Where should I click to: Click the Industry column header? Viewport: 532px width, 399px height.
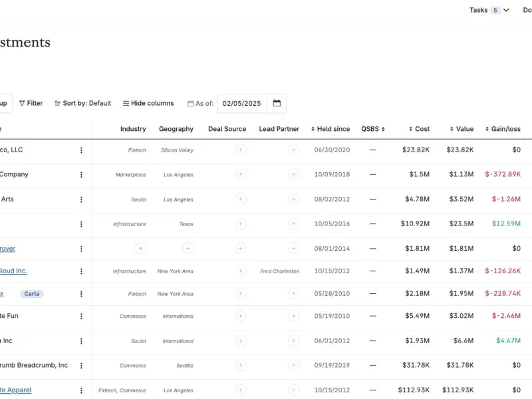pos(133,129)
